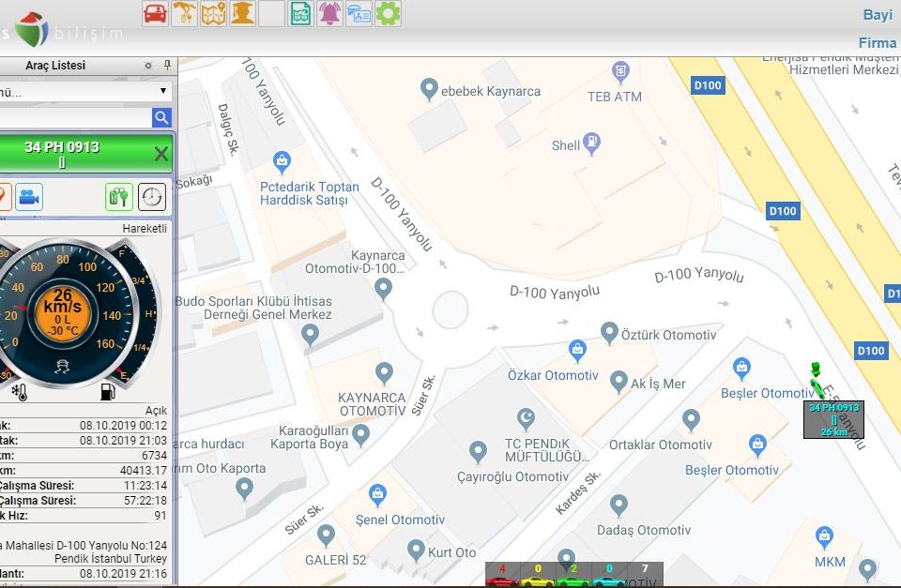
Task: Open the folded map with pin icon
Action: coord(213,12)
